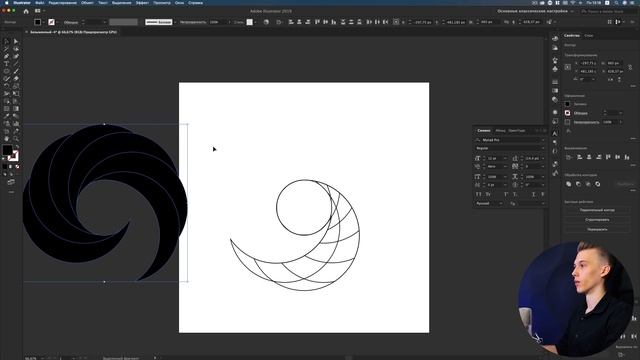Viewport: 640px width, 360px height.
Task: Toggle constrain proportions link in Properties panel
Action: 630,67
